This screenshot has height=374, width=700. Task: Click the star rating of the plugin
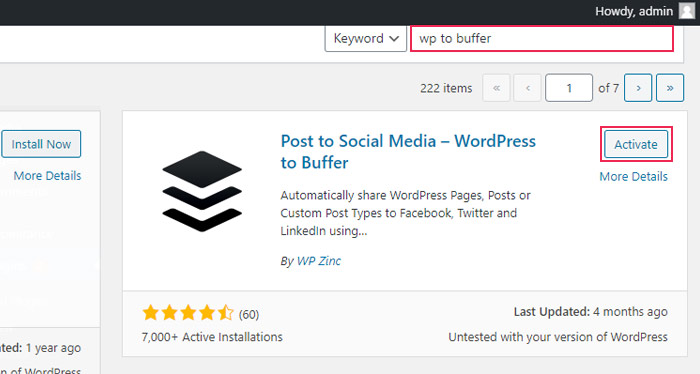[188, 313]
